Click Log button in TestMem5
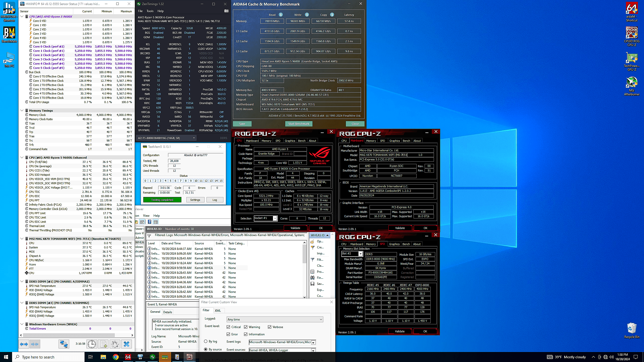Image resolution: width=644 pixels, height=362 pixels. (x=215, y=200)
